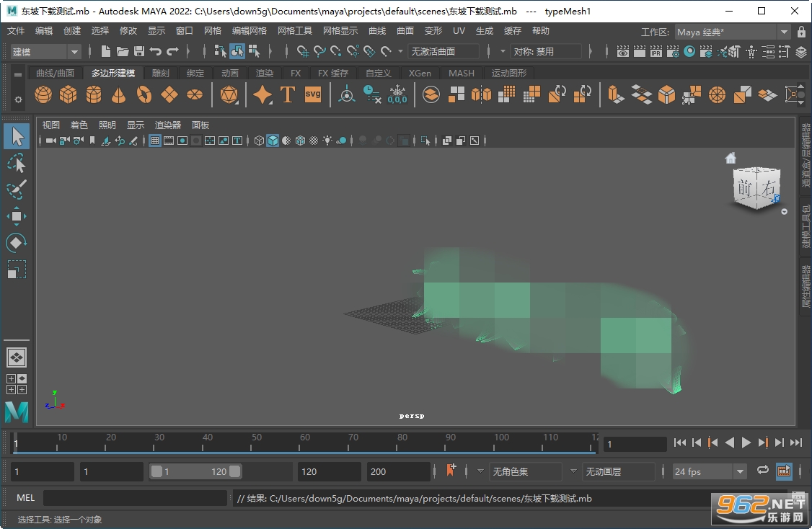Toggle playback loop mode icon
The image size is (812, 529).
click(x=763, y=470)
